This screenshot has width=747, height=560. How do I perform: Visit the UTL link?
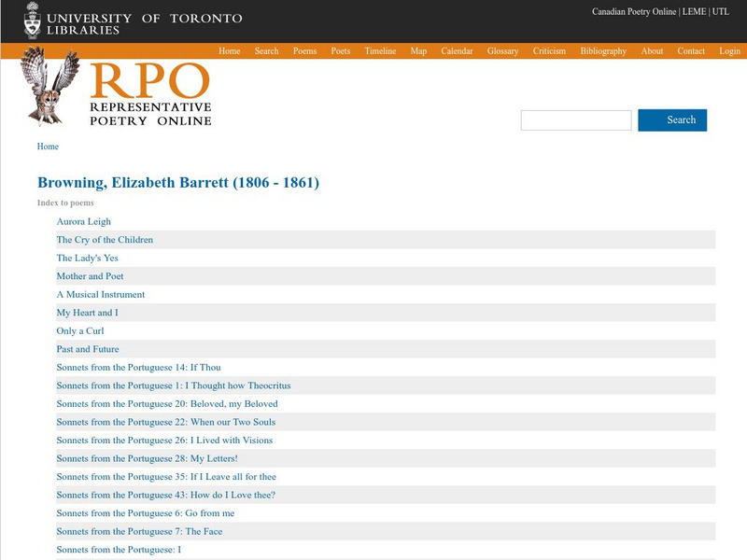point(720,11)
